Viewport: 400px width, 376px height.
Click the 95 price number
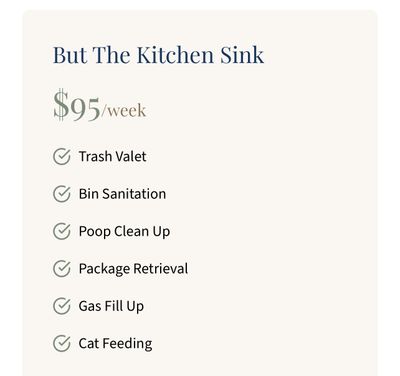pyautogui.click(x=86, y=109)
